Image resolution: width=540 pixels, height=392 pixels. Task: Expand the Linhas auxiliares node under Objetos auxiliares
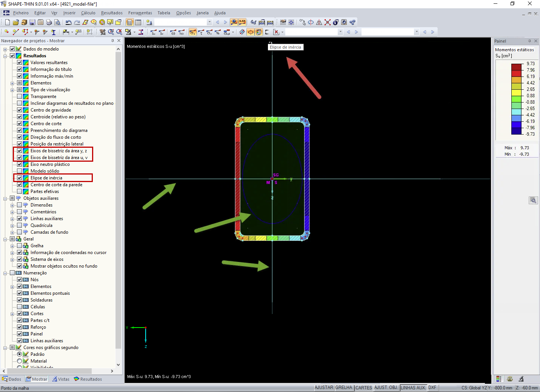[12, 219]
